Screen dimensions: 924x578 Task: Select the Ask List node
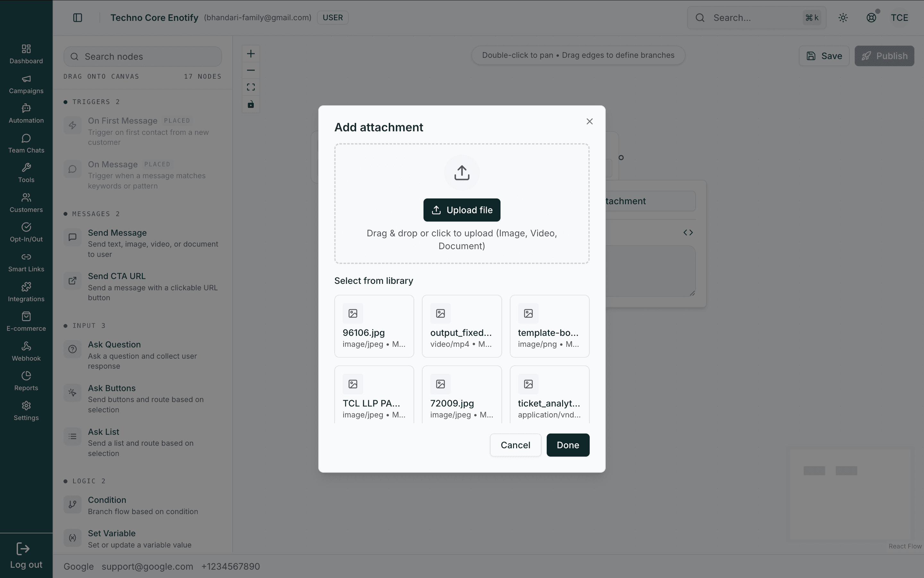point(142,442)
